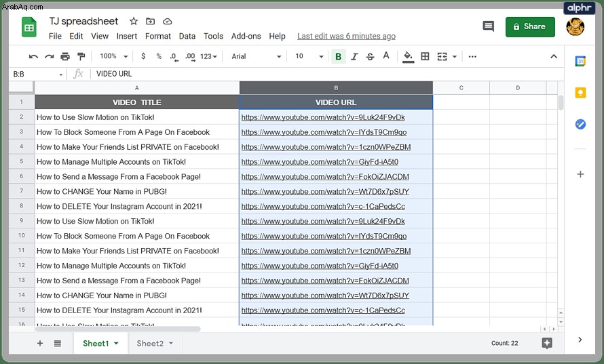The height and width of the screenshot is (364, 604).
Task: Click the Fill color bucket icon
Action: coord(408,56)
